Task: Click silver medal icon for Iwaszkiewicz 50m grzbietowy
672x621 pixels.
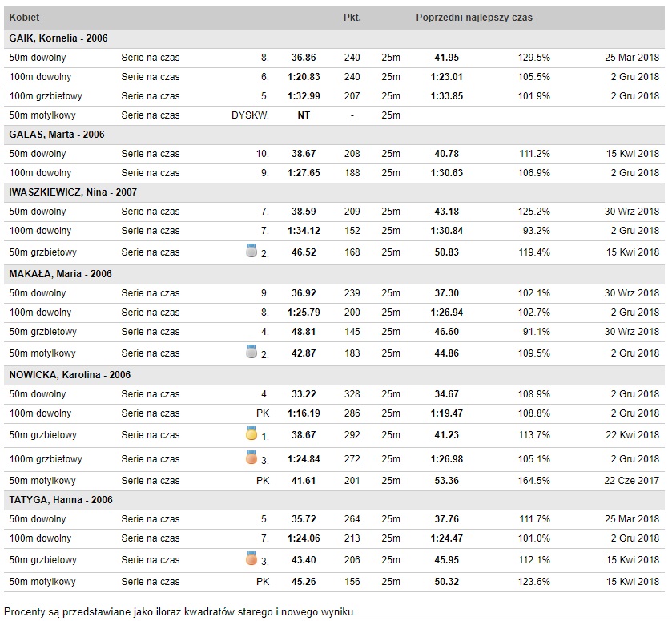Action: click(251, 251)
